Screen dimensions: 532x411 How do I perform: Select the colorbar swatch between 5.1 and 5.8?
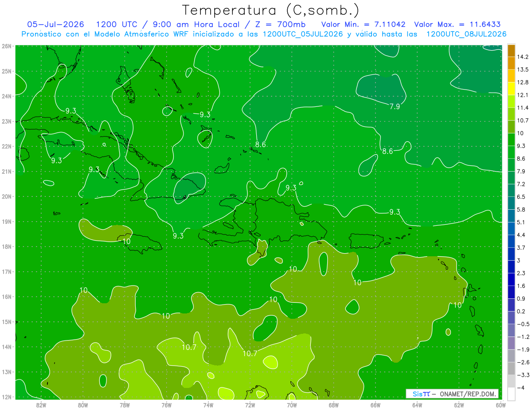coord(511,216)
